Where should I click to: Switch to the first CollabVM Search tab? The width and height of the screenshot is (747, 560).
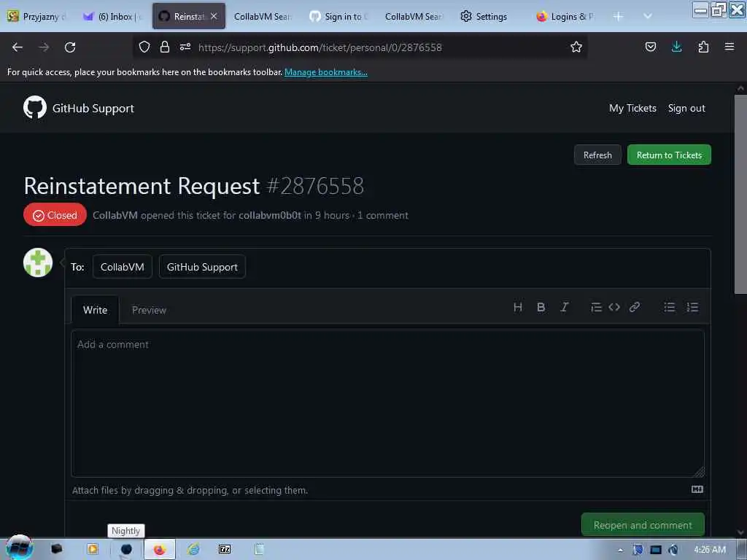click(263, 16)
